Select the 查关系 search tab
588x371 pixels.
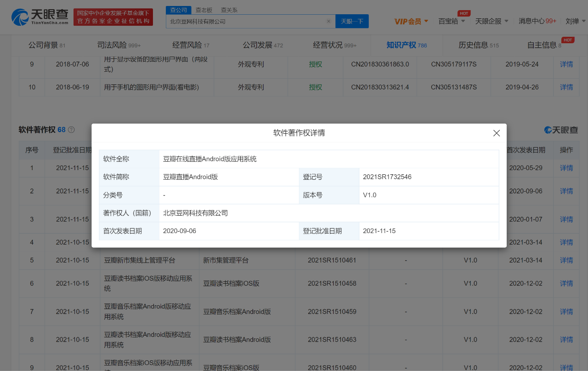[229, 10]
